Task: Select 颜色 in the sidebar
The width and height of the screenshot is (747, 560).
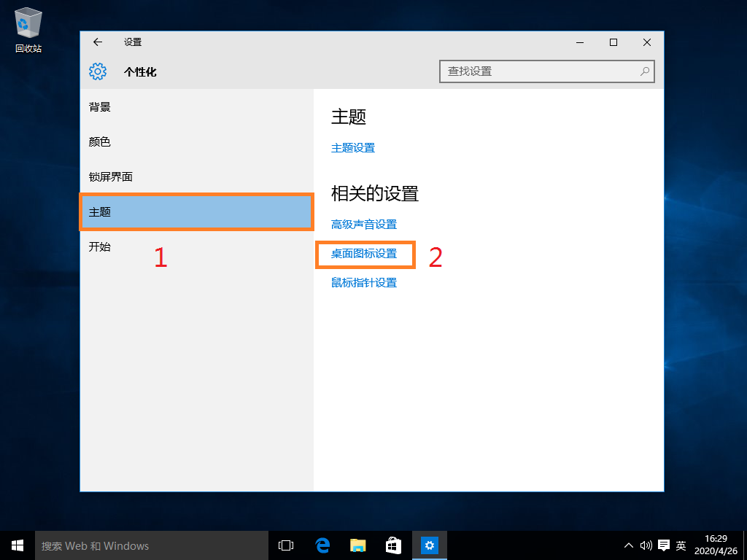Action: point(99,141)
